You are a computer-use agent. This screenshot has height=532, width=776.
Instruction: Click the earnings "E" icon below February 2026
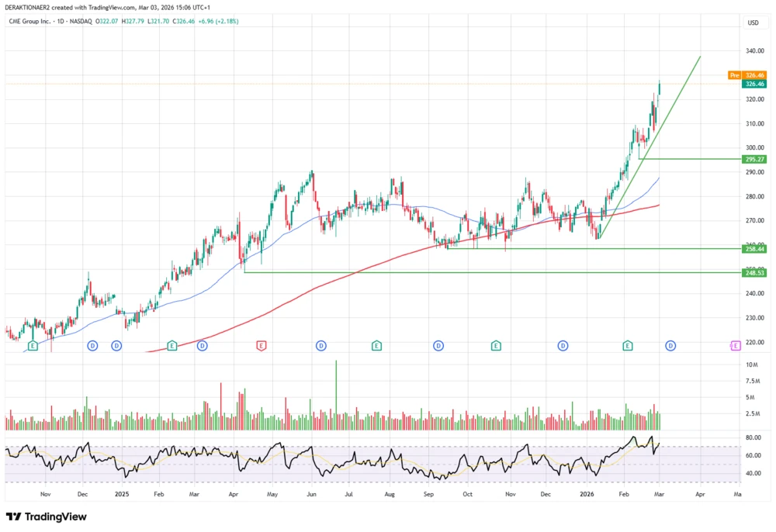pyautogui.click(x=627, y=346)
